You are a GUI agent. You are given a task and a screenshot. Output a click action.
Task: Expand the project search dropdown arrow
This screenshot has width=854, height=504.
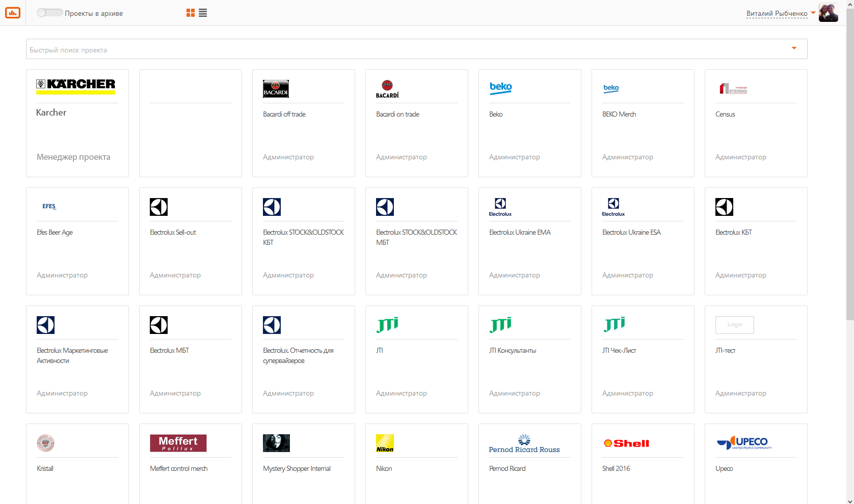(794, 48)
